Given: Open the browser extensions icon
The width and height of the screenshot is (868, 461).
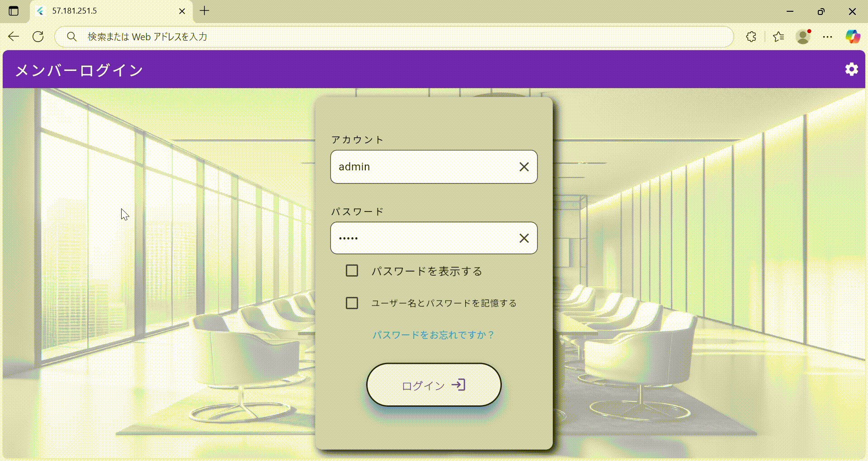Looking at the screenshot, I should click(x=751, y=37).
